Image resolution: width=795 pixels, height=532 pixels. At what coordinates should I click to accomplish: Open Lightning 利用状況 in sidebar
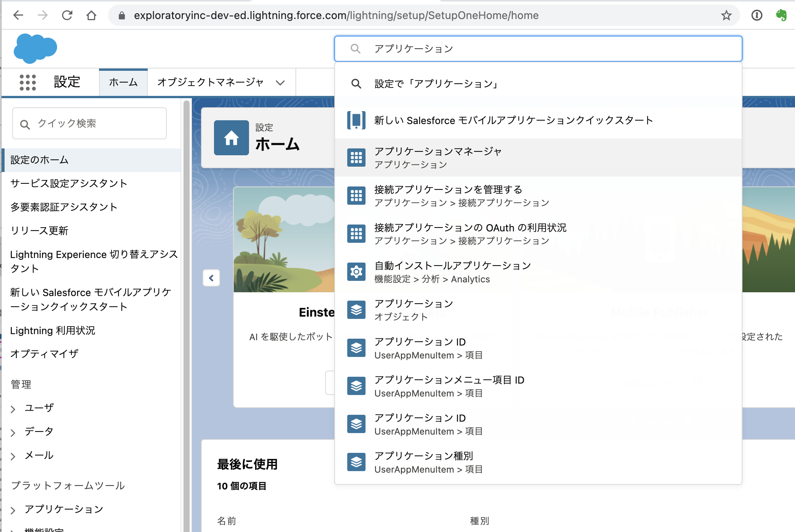[53, 330]
